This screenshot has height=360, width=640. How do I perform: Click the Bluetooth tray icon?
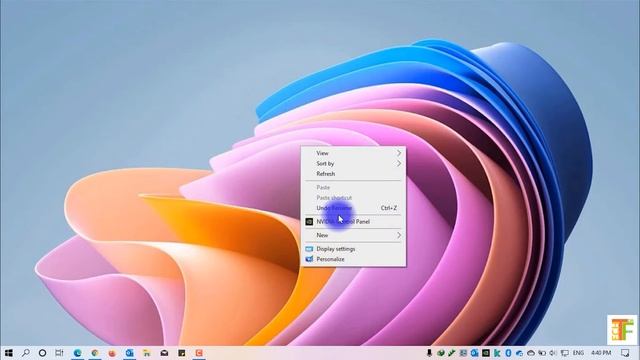pos(508,353)
